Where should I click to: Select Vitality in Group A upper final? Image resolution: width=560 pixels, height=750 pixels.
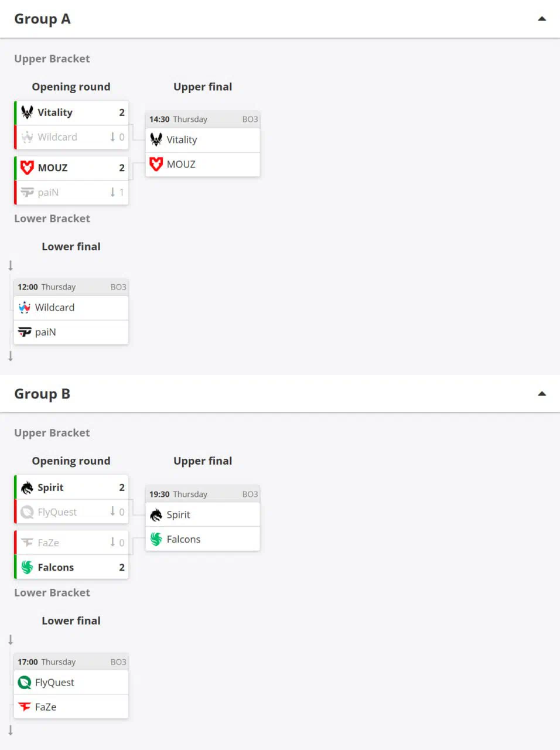point(203,140)
